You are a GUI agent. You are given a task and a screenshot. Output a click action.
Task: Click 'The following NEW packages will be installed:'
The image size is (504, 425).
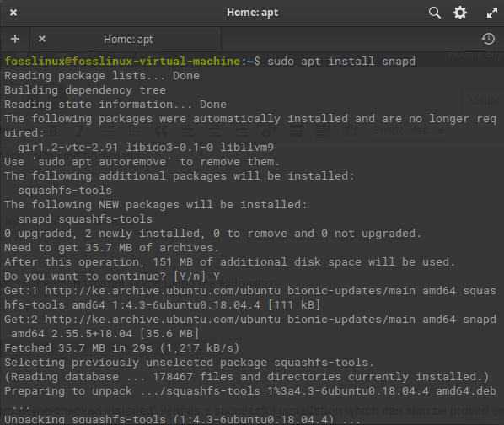tap(156, 205)
